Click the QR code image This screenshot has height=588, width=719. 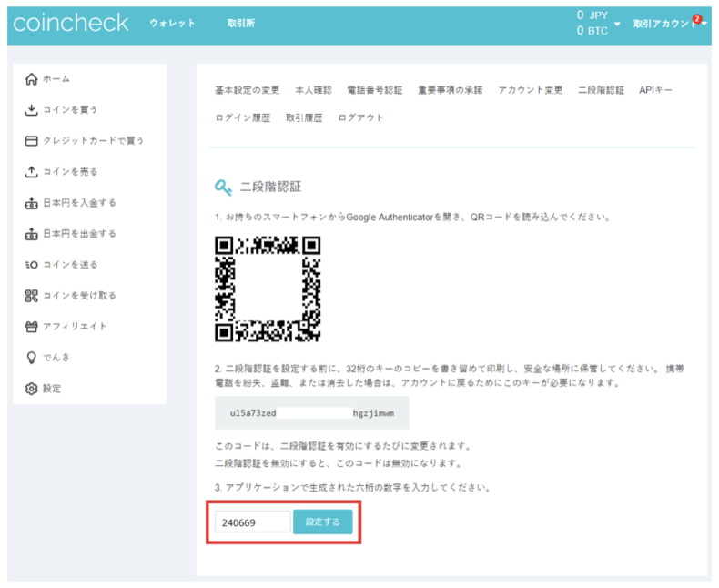(268, 289)
